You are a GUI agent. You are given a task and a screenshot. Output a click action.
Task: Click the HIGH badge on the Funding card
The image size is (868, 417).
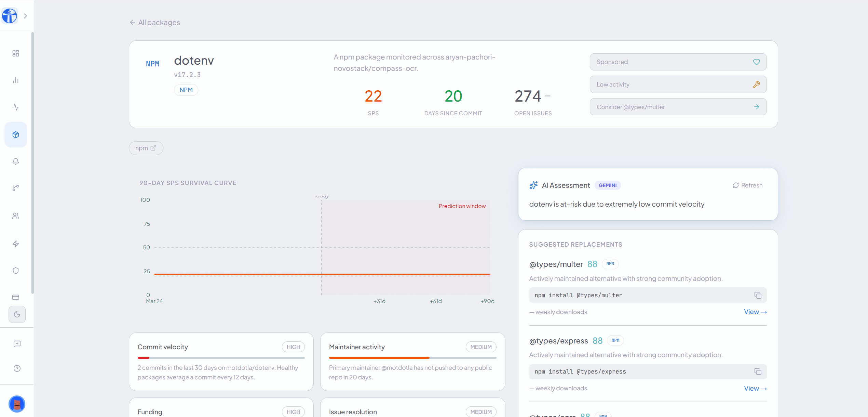(293, 412)
